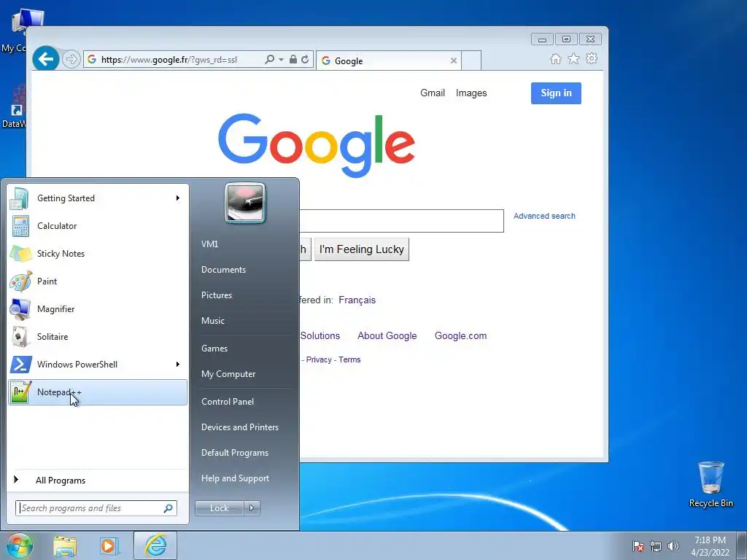Open My Computer from the Start menu
This screenshot has width=747, height=560.
pos(228,374)
